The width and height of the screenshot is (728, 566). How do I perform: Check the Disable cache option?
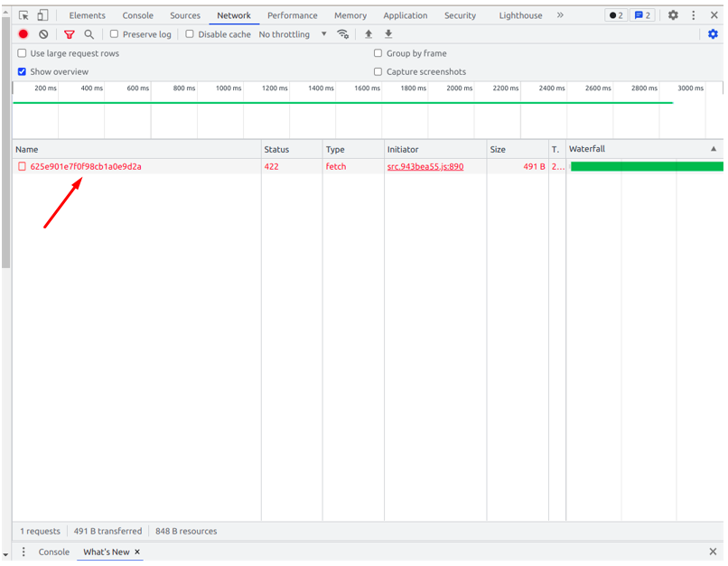tap(190, 34)
